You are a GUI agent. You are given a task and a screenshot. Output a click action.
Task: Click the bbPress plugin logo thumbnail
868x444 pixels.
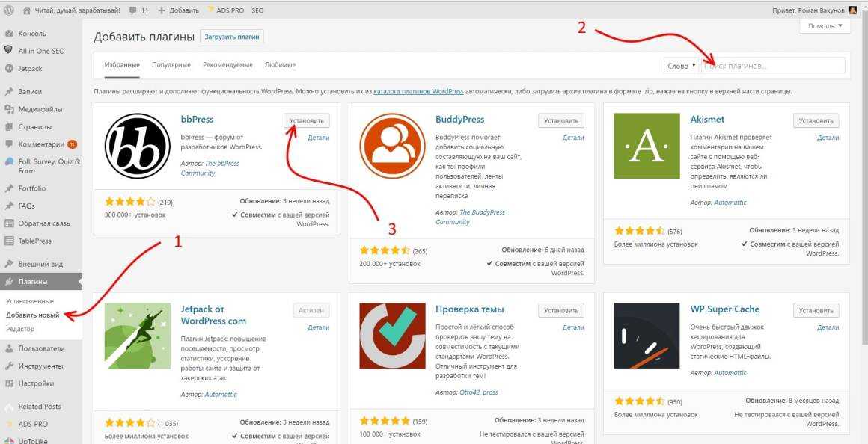(x=137, y=146)
